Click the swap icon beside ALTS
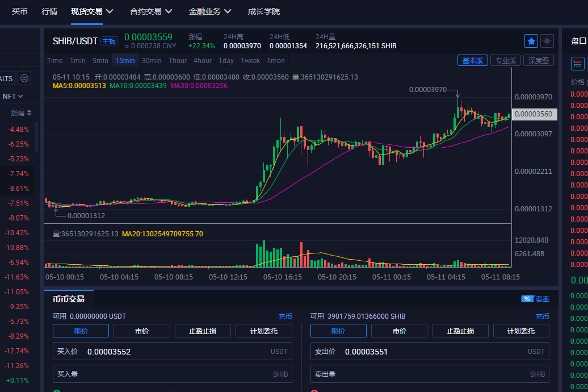The image size is (588, 392). [x=24, y=78]
